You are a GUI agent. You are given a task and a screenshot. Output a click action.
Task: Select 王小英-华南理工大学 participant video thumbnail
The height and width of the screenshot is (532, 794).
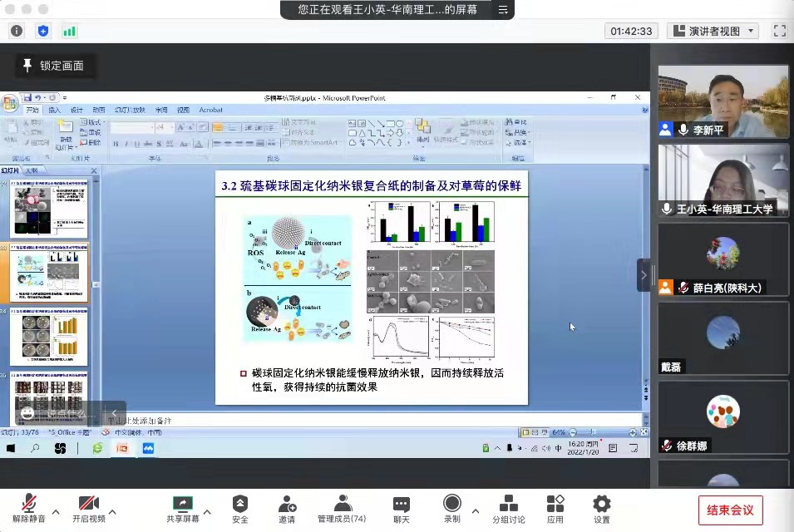[x=723, y=180]
